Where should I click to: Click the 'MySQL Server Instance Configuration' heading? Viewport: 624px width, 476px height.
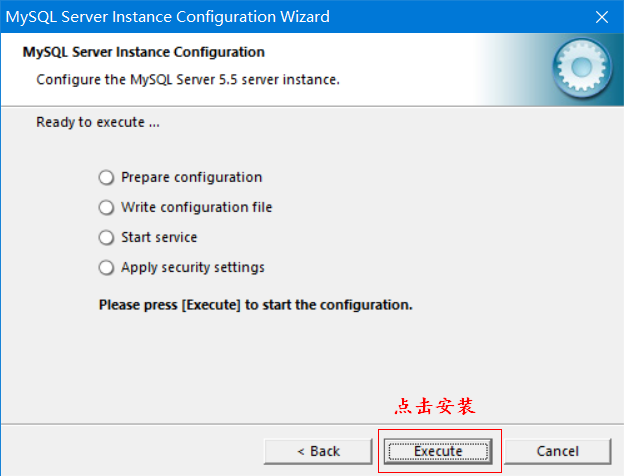click(x=144, y=52)
